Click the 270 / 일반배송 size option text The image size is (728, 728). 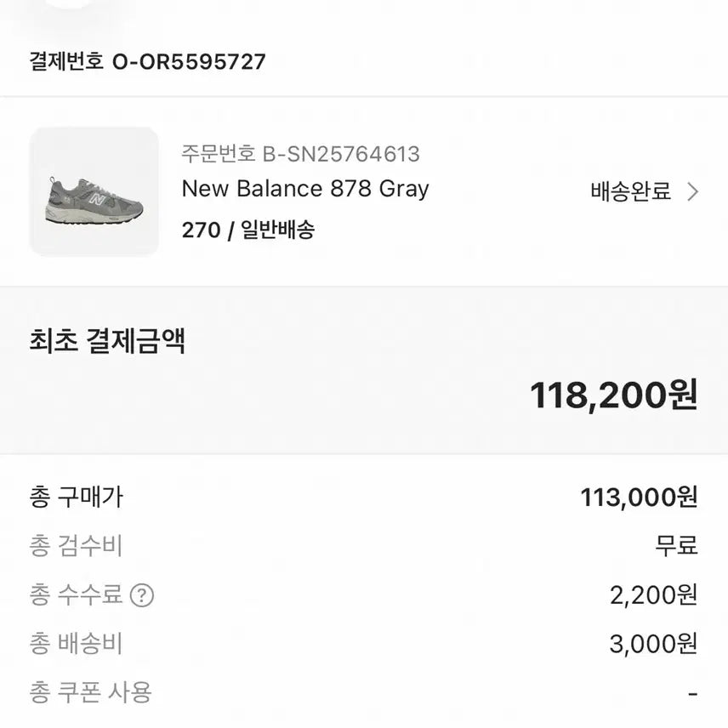247,230
